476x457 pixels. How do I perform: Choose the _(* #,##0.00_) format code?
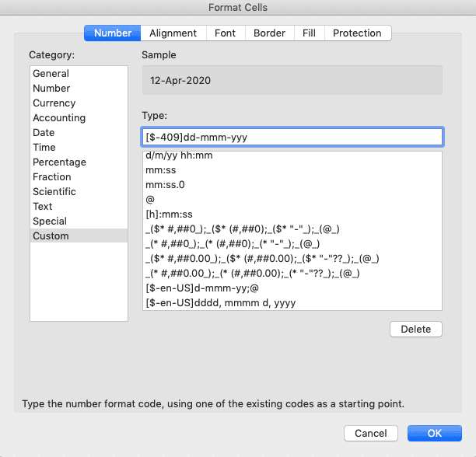click(292, 274)
